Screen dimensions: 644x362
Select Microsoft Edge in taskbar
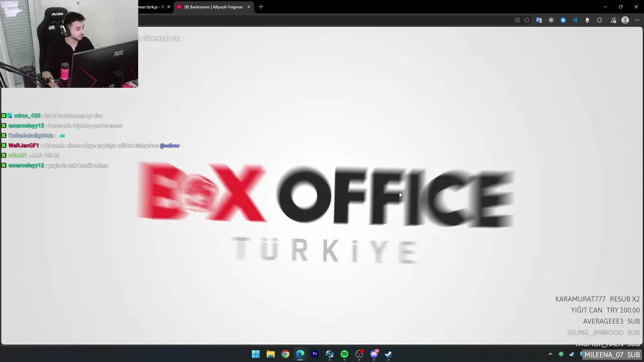300,354
